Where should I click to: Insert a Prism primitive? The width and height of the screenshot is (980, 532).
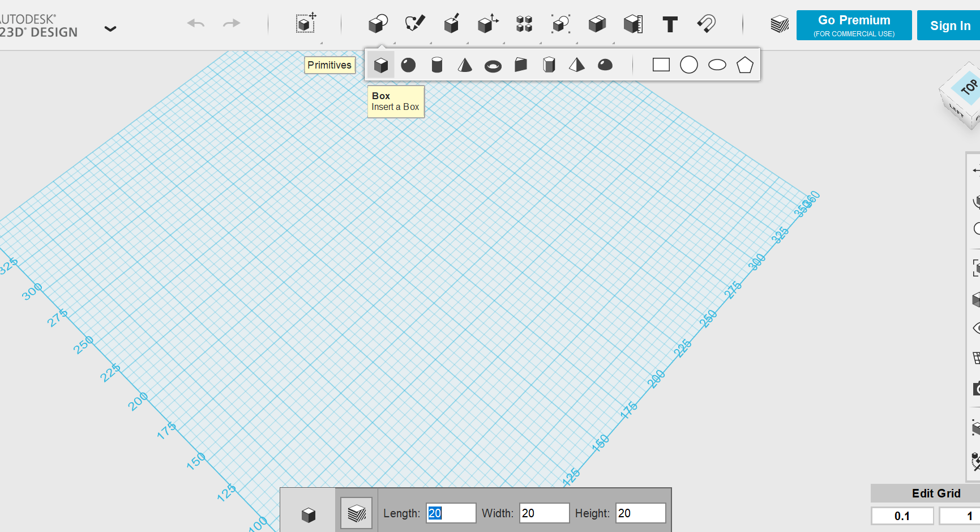[549, 65]
